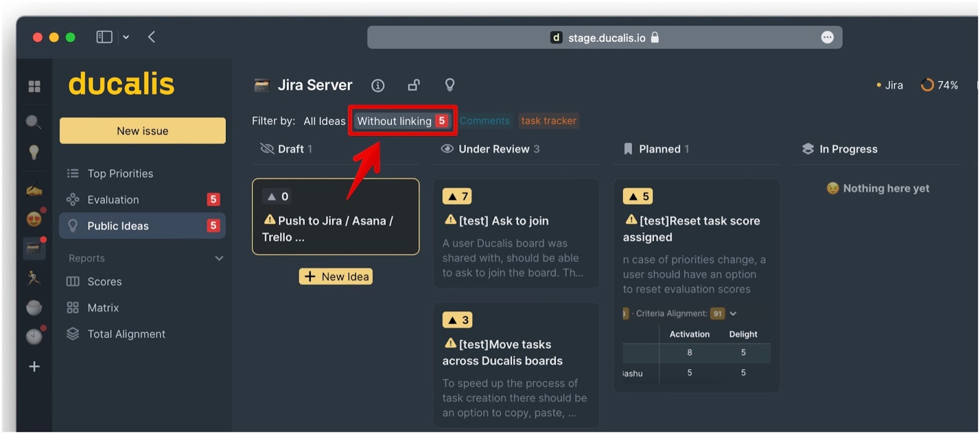
Task: Toggle the Draft column hidden-eye icon
Action: pos(267,149)
